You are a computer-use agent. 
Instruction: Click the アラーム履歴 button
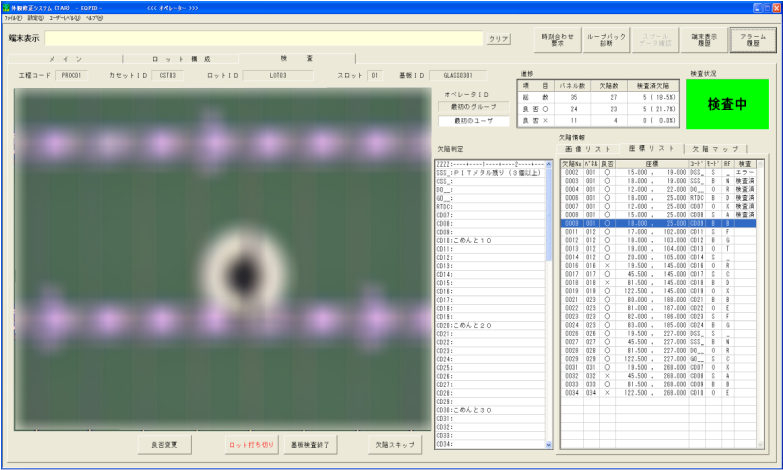[x=753, y=40]
